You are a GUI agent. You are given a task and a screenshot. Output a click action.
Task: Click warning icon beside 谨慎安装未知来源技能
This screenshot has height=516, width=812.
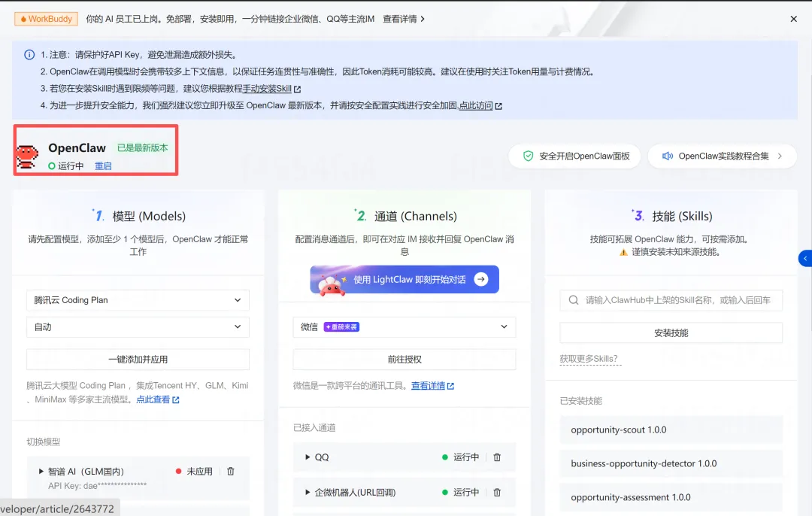623,253
